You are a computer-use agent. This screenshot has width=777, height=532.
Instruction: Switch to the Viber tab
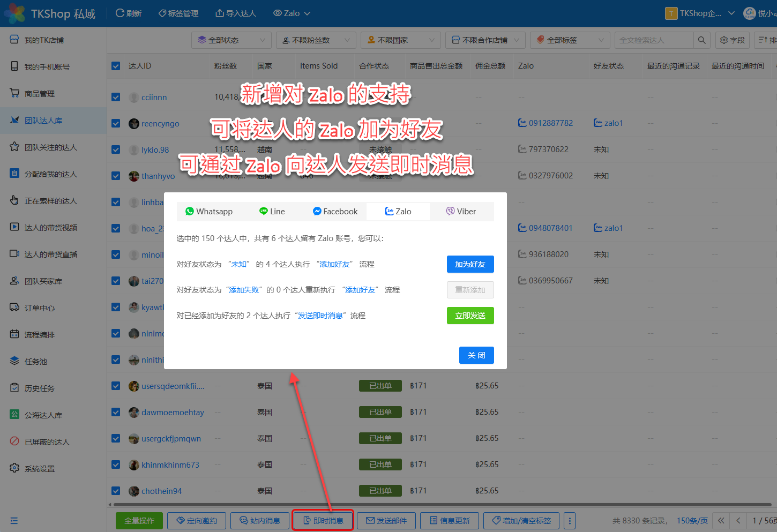461,212
